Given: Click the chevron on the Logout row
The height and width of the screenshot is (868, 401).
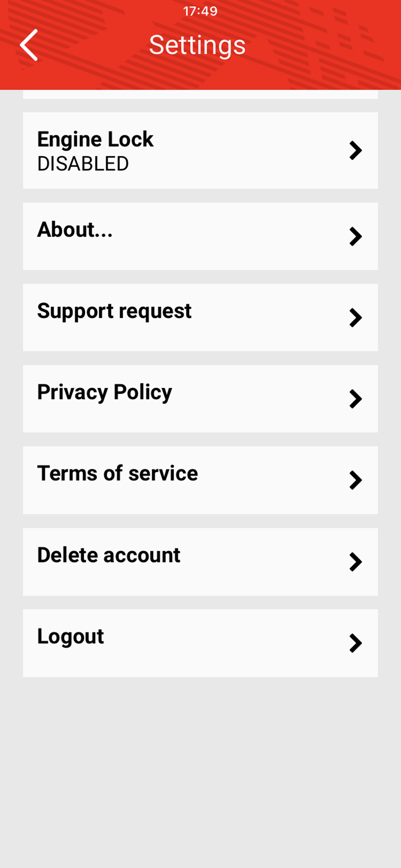Looking at the screenshot, I should [x=355, y=643].
